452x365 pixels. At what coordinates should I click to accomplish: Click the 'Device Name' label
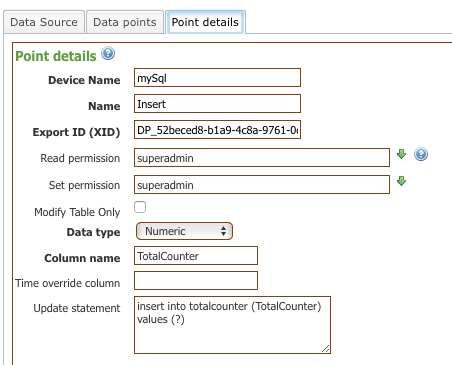(x=84, y=80)
